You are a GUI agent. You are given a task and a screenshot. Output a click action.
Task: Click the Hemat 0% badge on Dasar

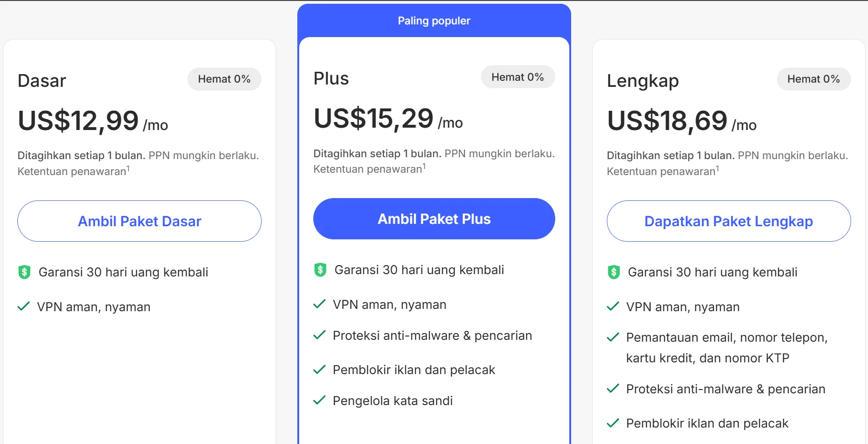224,79
